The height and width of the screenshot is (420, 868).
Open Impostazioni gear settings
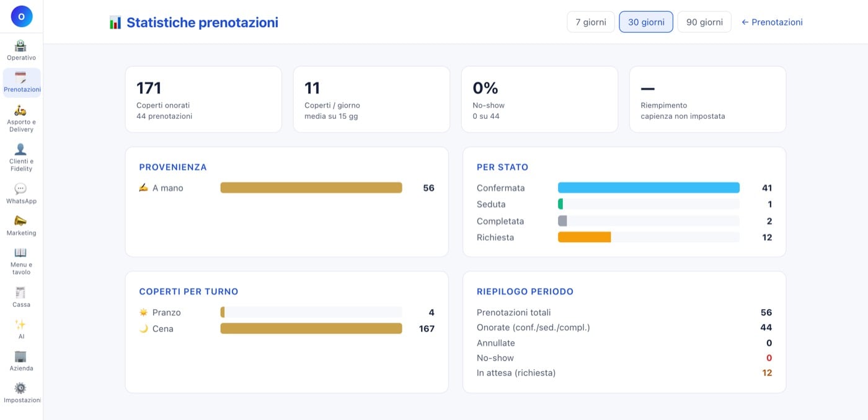(22, 393)
